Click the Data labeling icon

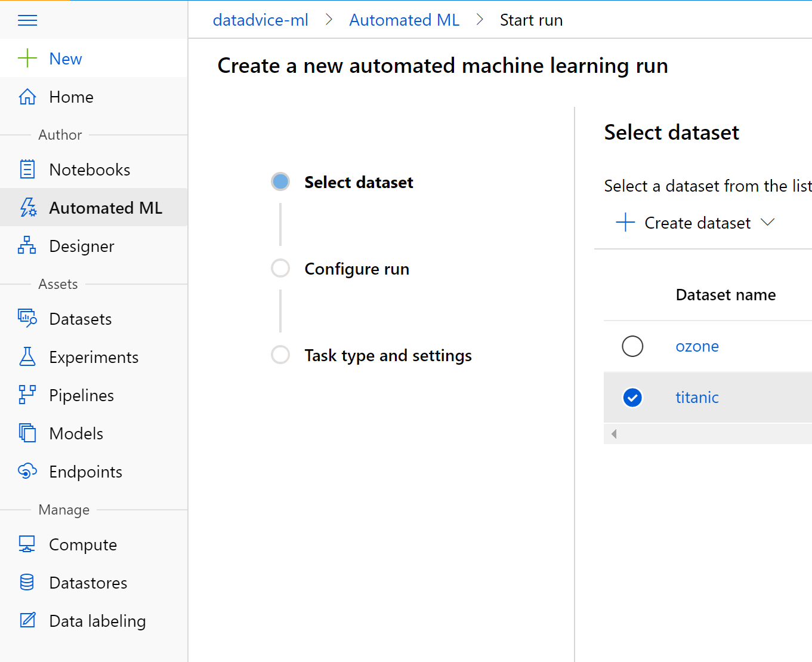(27, 620)
